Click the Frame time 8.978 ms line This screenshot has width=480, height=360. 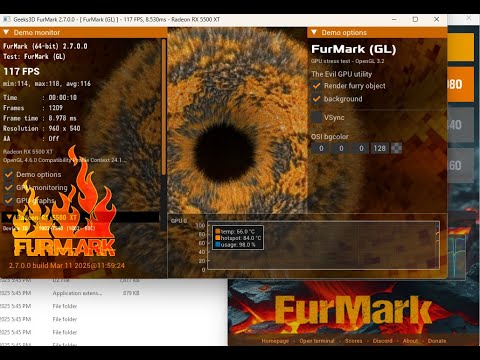pyautogui.click(x=40, y=118)
